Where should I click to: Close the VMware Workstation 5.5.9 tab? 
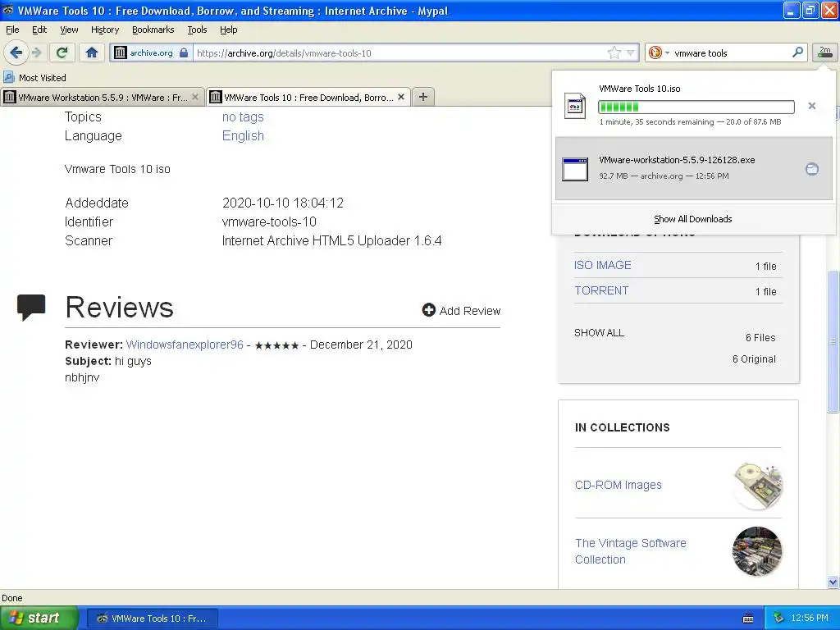click(x=195, y=97)
